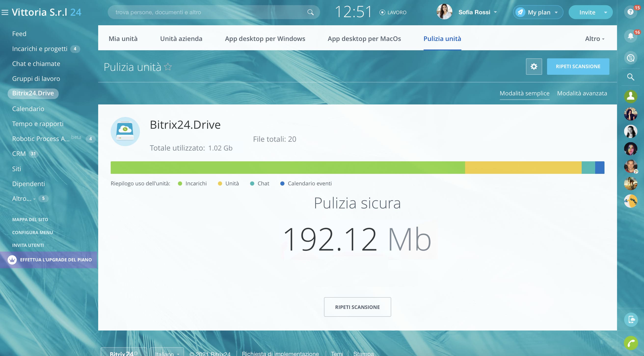
Task: Click the dark blue Calendario eventi bar segment
Action: 600,168
